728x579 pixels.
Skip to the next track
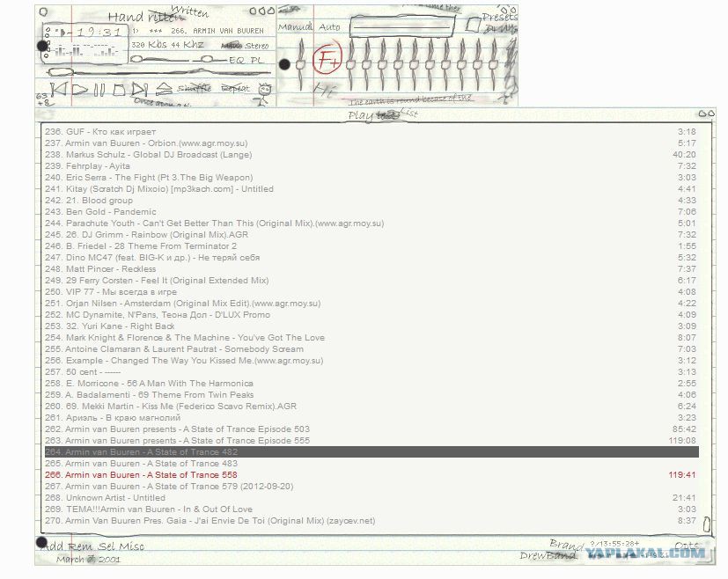point(139,90)
